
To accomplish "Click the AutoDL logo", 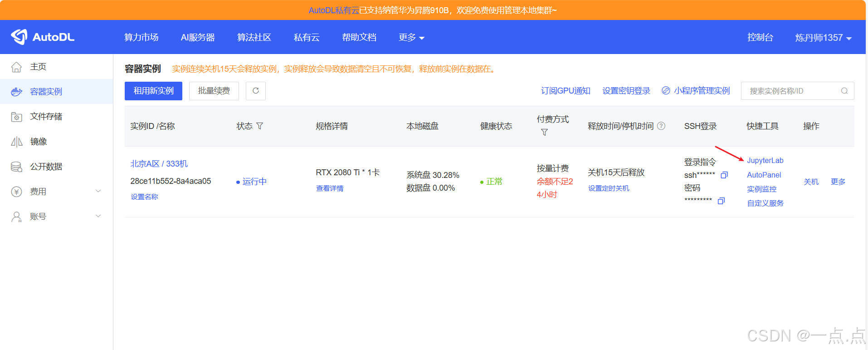I will (43, 37).
